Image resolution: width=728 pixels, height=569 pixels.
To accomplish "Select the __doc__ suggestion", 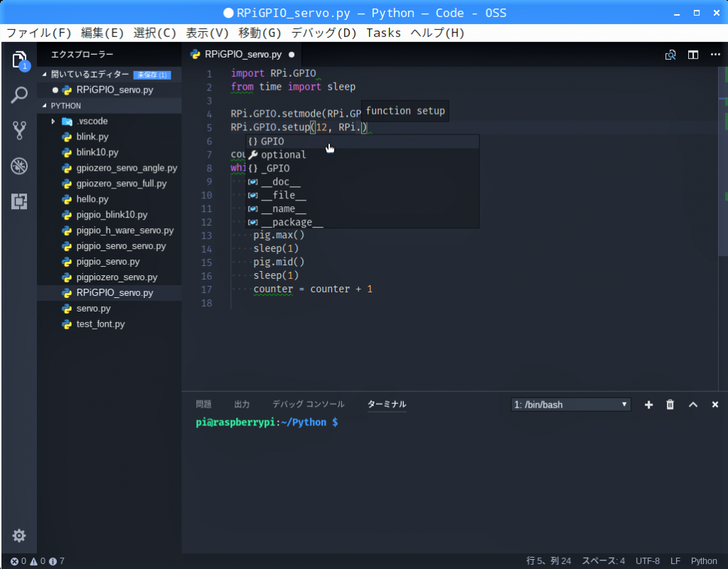I will coord(362,181).
